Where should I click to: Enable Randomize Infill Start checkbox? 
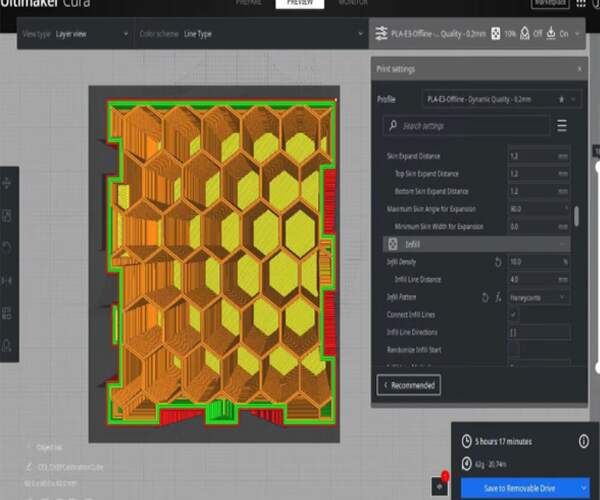point(514,349)
